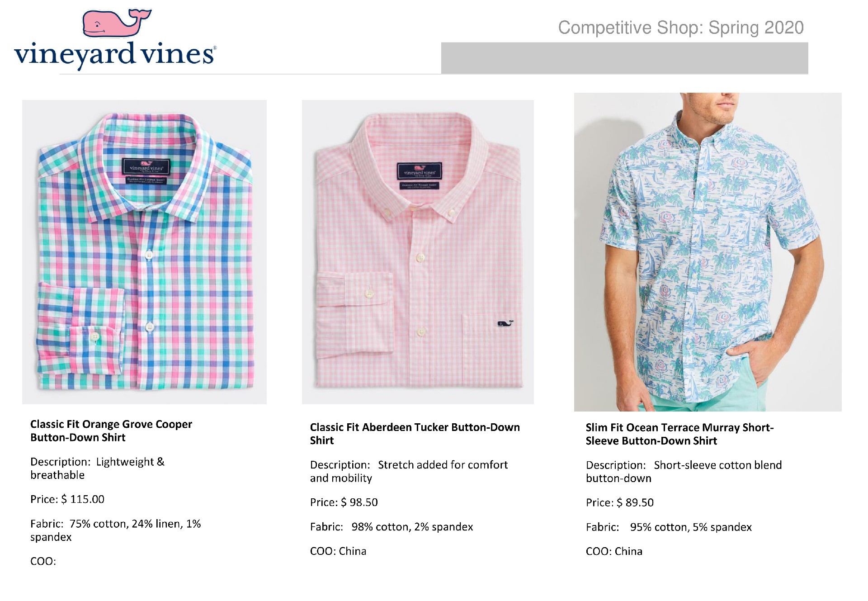Click Slim Fit Ocean Terrace Murray heading

tap(679, 434)
